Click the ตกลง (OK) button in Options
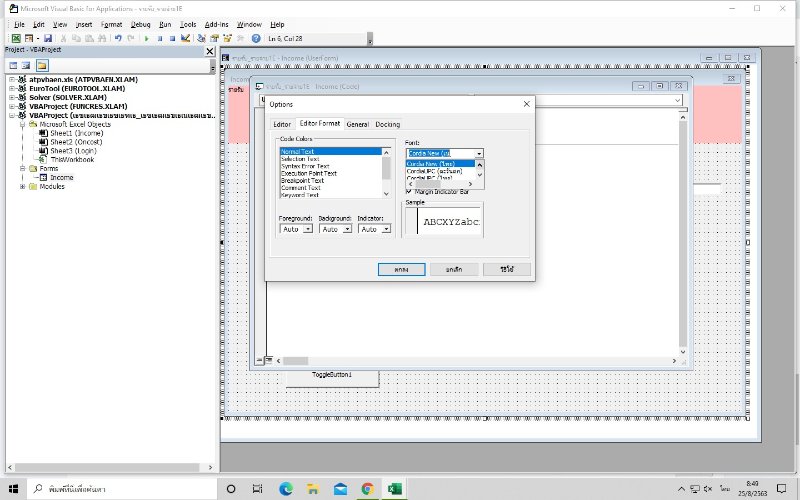The image size is (800, 500). point(401,269)
